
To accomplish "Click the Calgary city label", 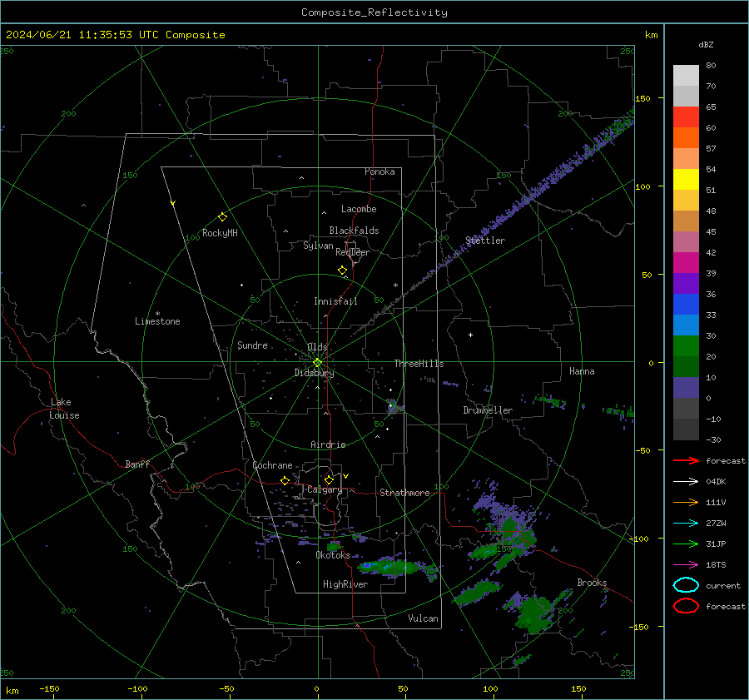I will tap(325, 489).
